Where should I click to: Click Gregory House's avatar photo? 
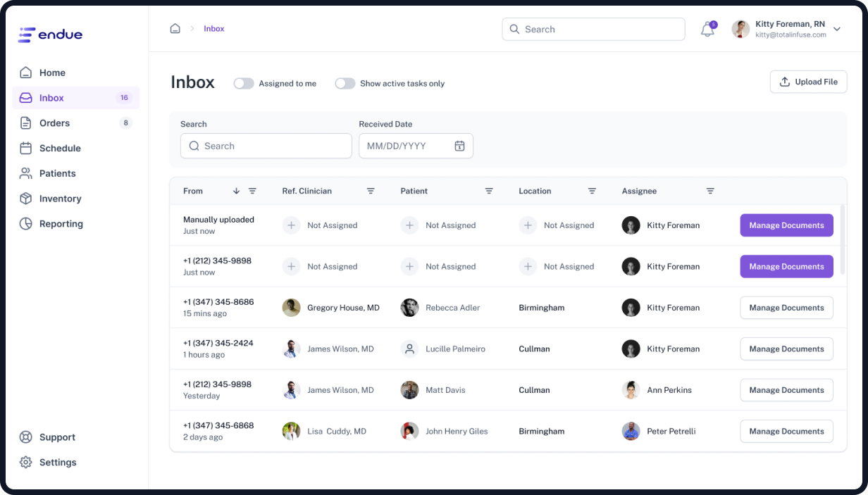pos(291,307)
